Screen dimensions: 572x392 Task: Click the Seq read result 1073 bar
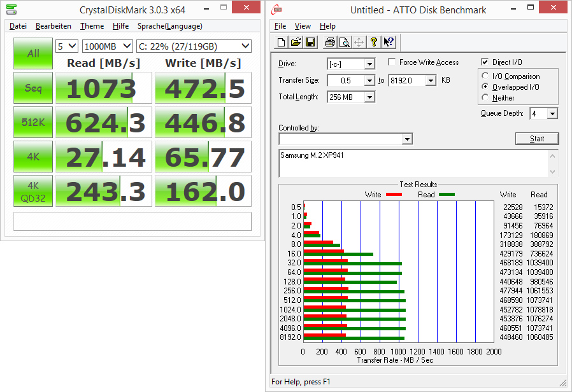click(x=104, y=88)
